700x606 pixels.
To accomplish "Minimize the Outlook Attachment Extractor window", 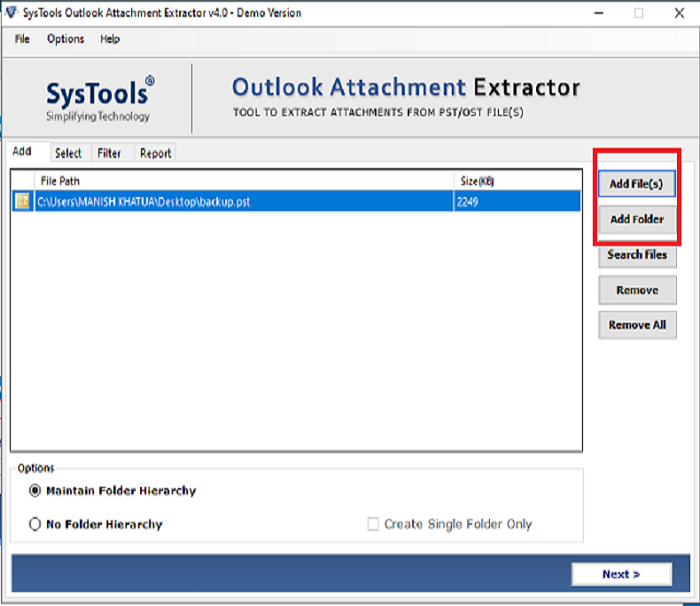I will [599, 13].
